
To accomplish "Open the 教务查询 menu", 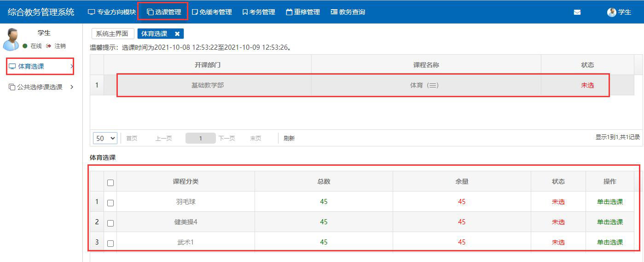I will 348,12.
